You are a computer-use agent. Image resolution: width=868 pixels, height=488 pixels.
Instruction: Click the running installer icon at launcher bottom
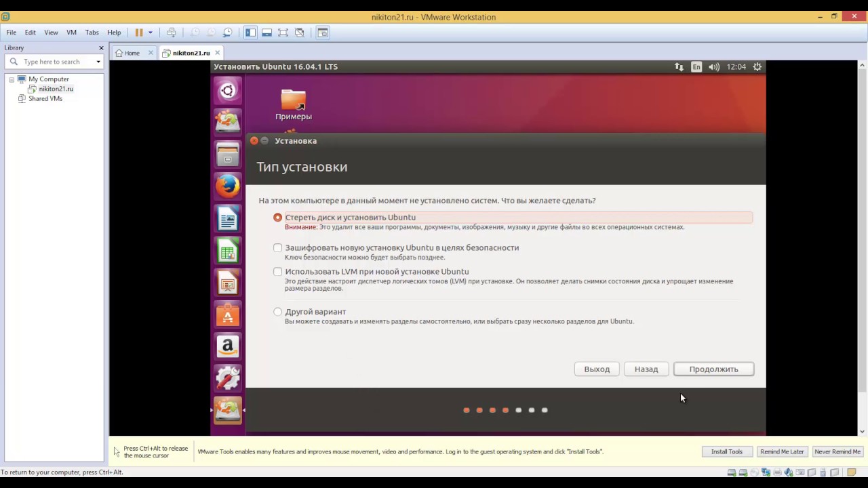click(x=228, y=411)
